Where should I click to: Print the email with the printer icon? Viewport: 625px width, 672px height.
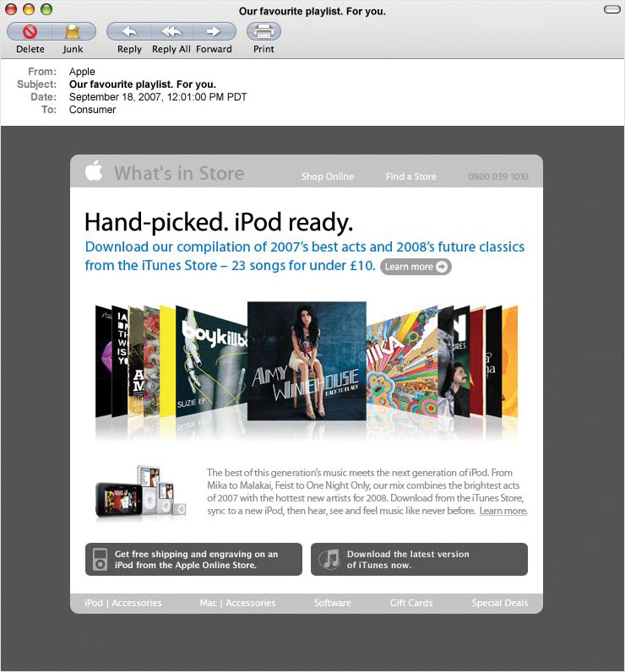pos(264,32)
